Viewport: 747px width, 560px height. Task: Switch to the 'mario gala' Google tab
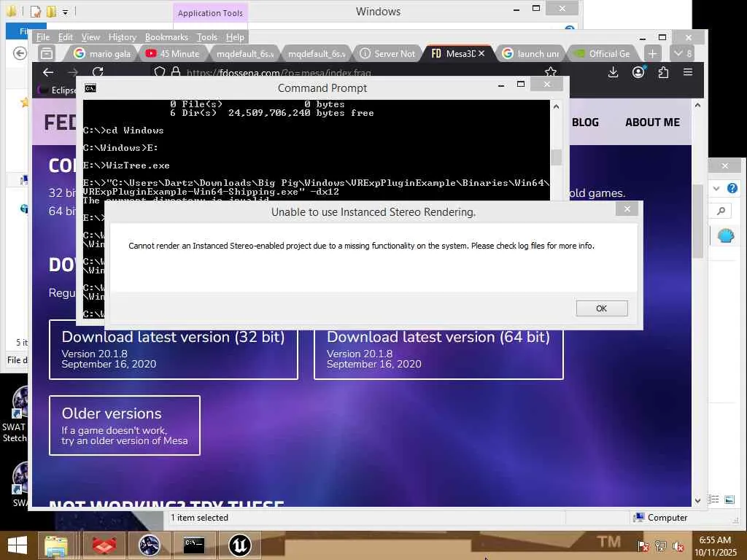pyautogui.click(x=102, y=54)
